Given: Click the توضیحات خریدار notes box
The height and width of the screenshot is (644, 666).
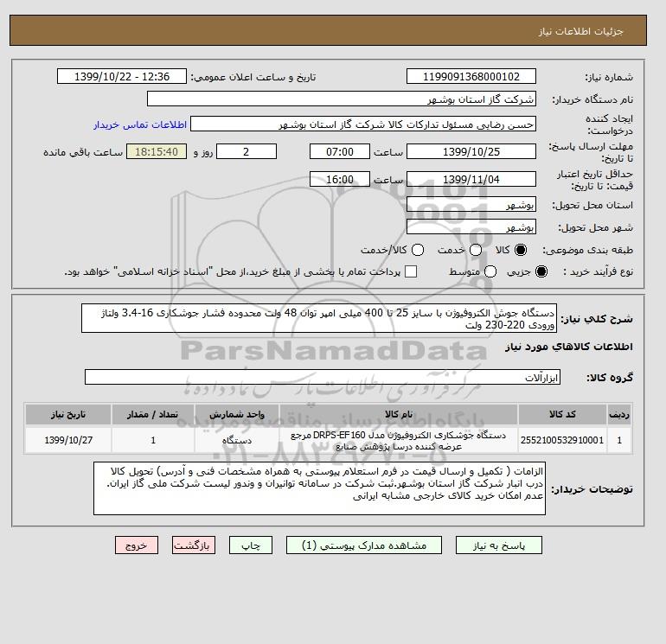Looking at the screenshot, I should click(319, 488).
